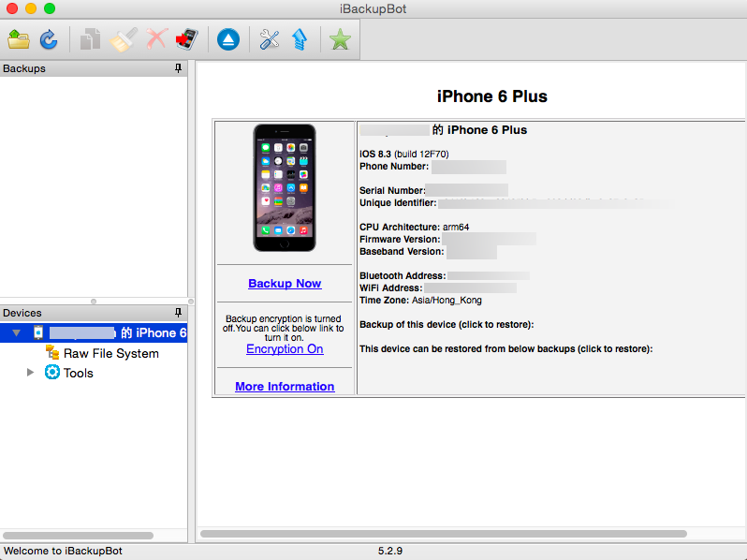Click the Devices panel header

[x=94, y=313]
